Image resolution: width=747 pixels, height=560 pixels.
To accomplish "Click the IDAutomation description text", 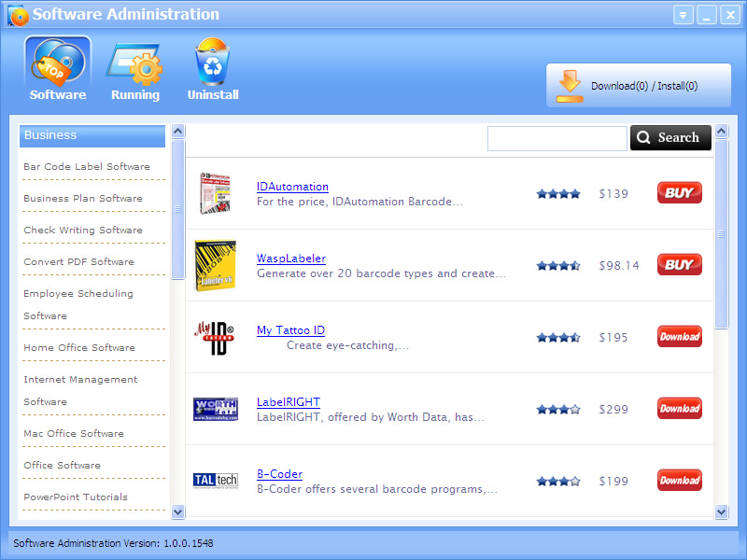I will coord(359,202).
